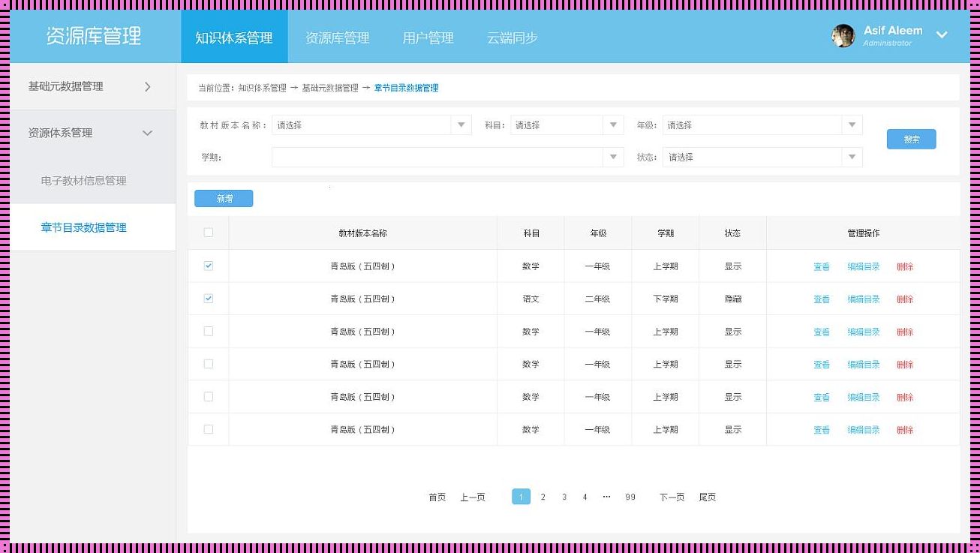Image resolution: width=980 pixels, height=553 pixels.
Task: Switch to the 用户管理 tab
Action: click(428, 38)
